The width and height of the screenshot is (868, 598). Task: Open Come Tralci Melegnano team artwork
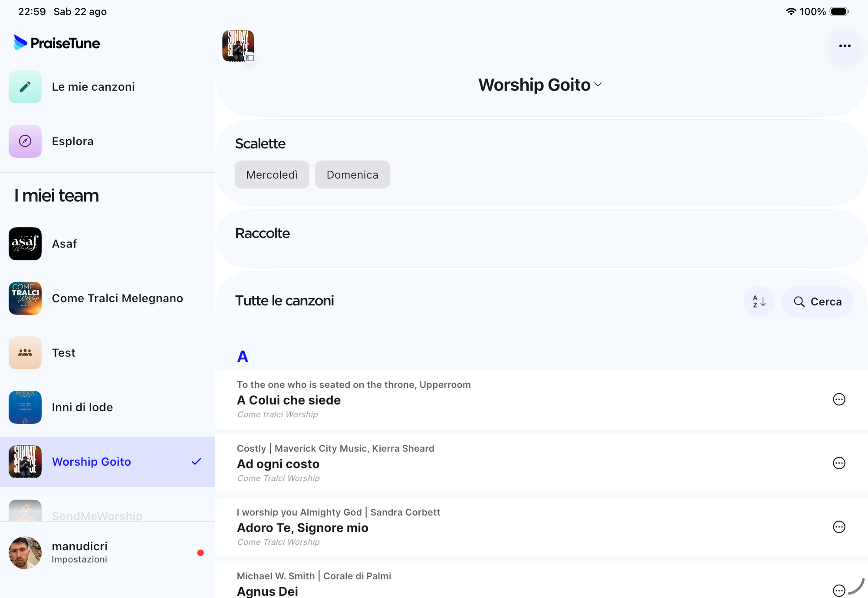pos(25,298)
